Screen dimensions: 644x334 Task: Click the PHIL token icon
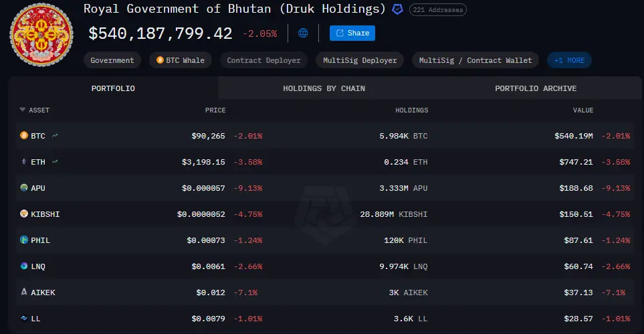click(x=24, y=240)
